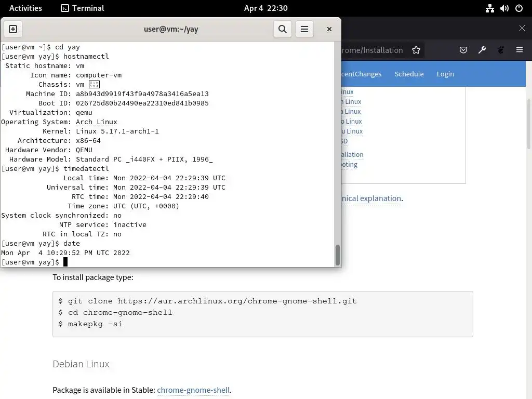Click the cd chrome-gnome-shell command line
The height and width of the screenshot is (399, 532).
115,312
